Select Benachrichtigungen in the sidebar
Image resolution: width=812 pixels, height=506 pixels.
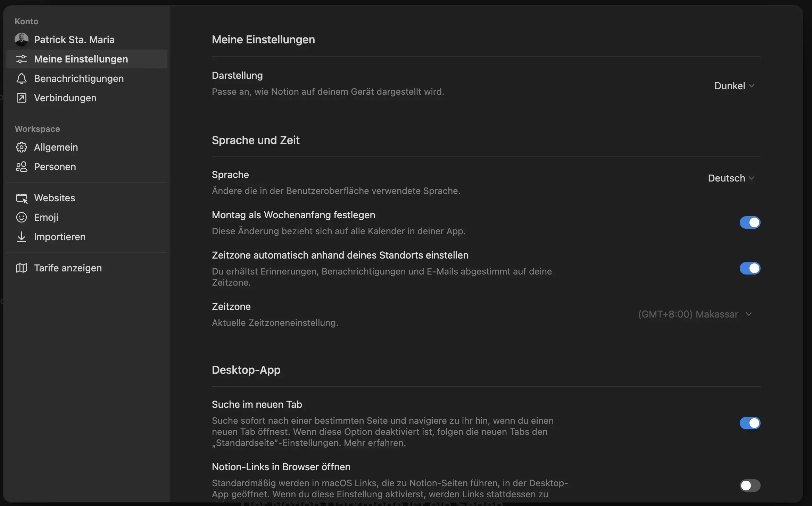pyautogui.click(x=78, y=78)
